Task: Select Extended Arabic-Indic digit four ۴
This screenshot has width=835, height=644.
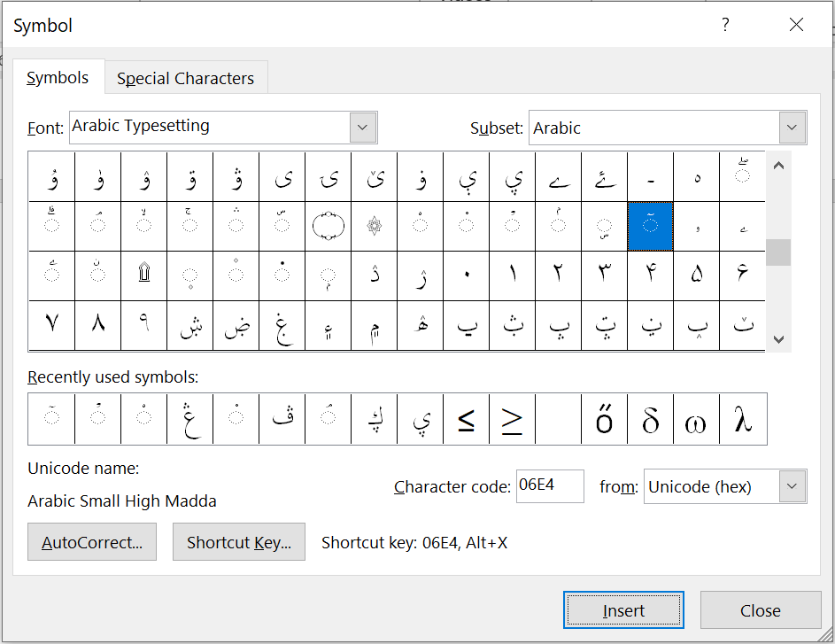Action: [x=650, y=275]
